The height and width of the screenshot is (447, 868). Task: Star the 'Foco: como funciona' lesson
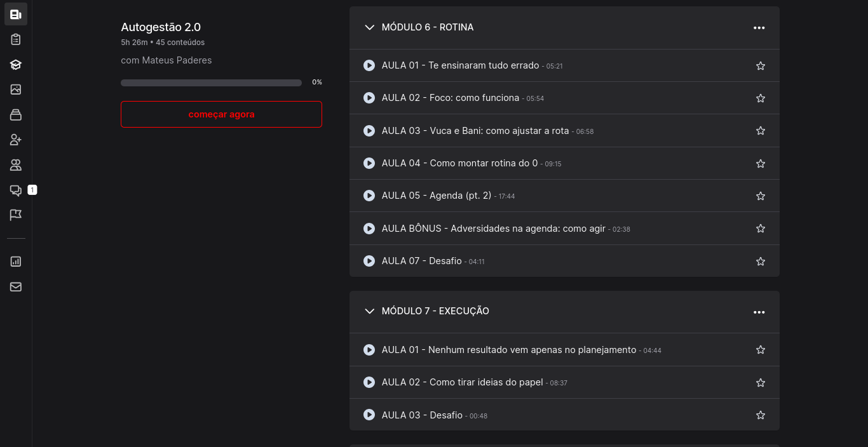pos(760,98)
